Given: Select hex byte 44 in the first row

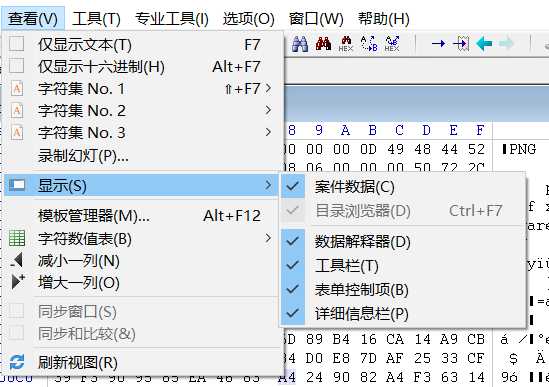Looking at the screenshot, I should (x=449, y=149).
